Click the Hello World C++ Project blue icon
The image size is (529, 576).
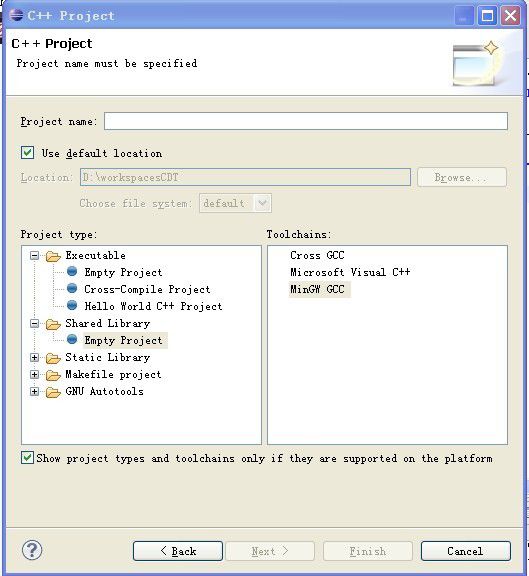72,305
